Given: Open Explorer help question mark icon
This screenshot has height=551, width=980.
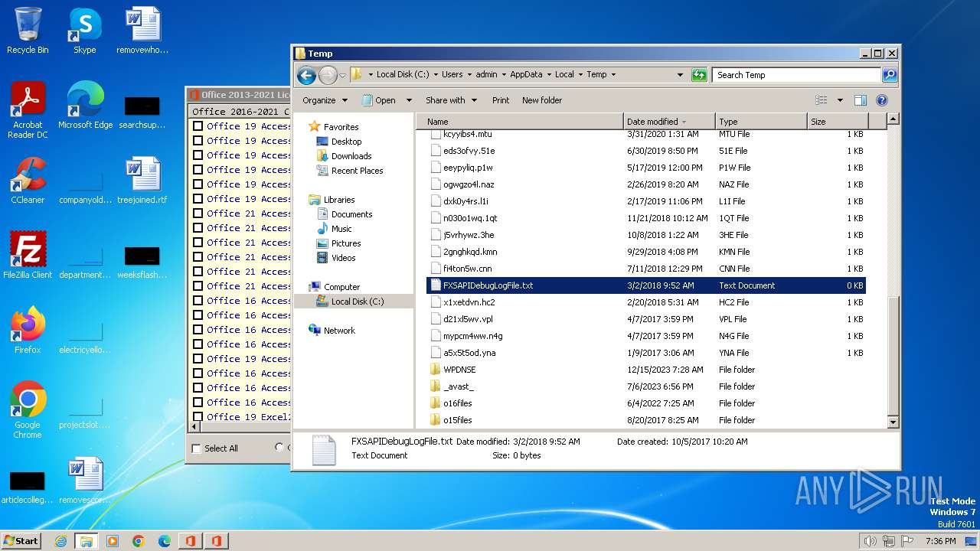Looking at the screenshot, I should click(x=881, y=100).
